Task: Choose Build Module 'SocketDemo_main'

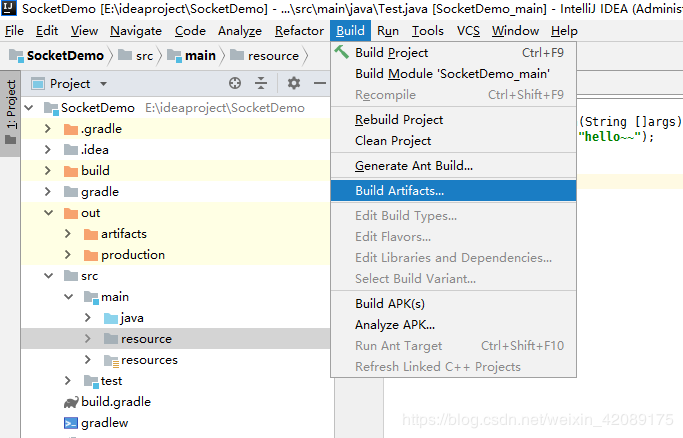Action: click(x=453, y=74)
